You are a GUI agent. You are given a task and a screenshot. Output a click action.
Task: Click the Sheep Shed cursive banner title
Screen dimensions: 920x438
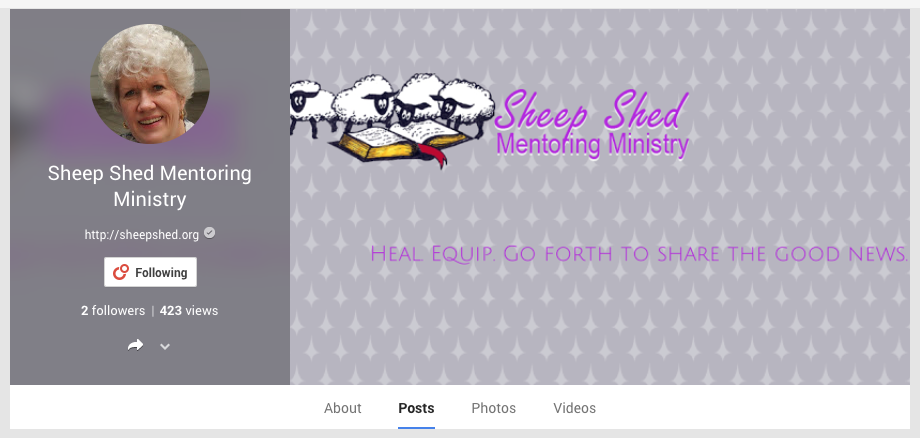click(591, 110)
